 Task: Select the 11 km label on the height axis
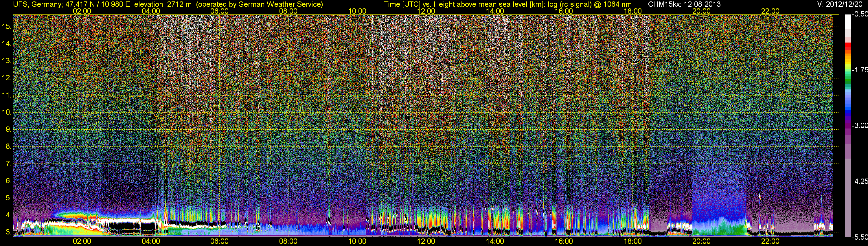tap(7, 96)
